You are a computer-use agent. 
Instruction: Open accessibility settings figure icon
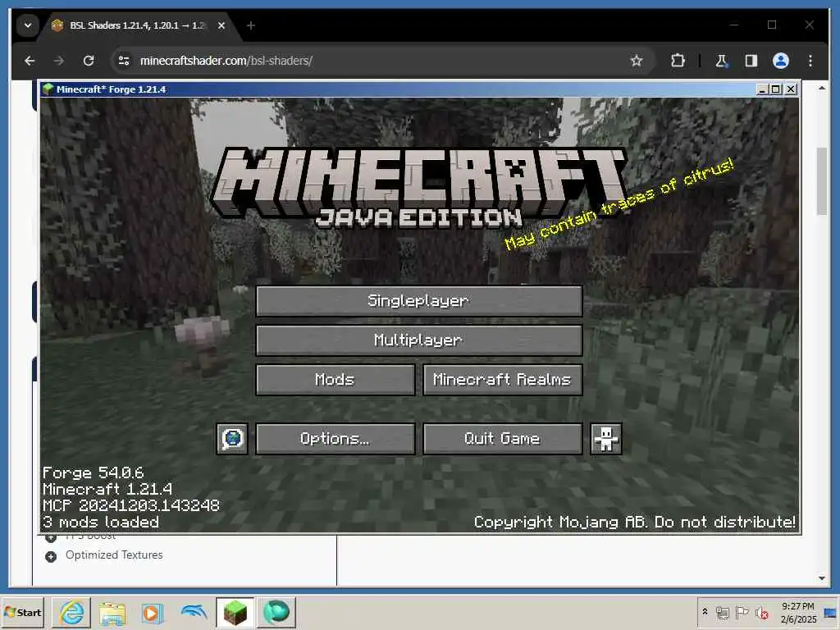tap(606, 439)
